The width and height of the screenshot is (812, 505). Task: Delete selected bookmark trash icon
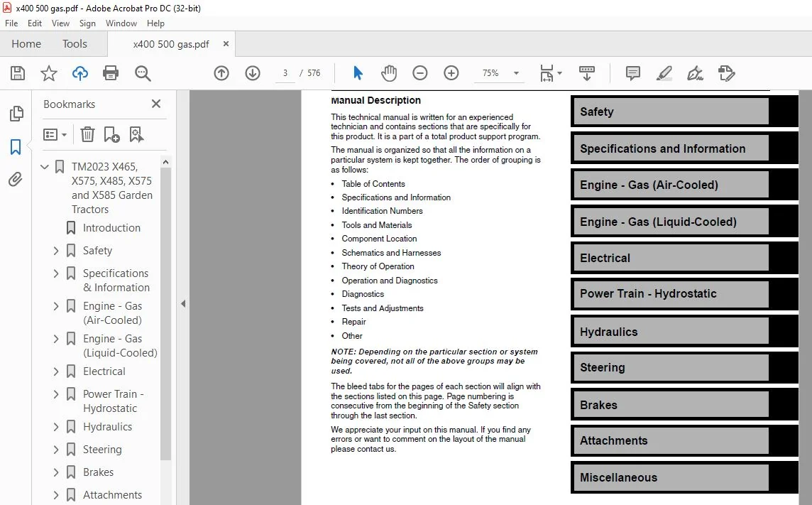pos(87,135)
